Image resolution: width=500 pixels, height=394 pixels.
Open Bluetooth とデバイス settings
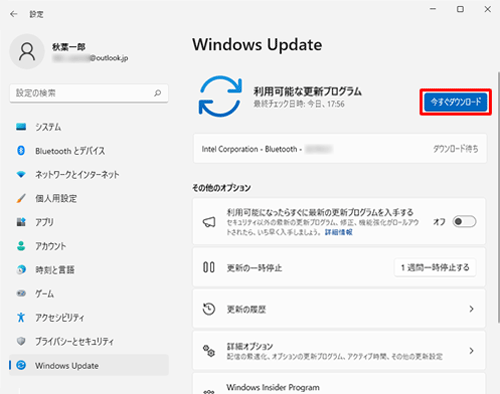click(x=89, y=151)
